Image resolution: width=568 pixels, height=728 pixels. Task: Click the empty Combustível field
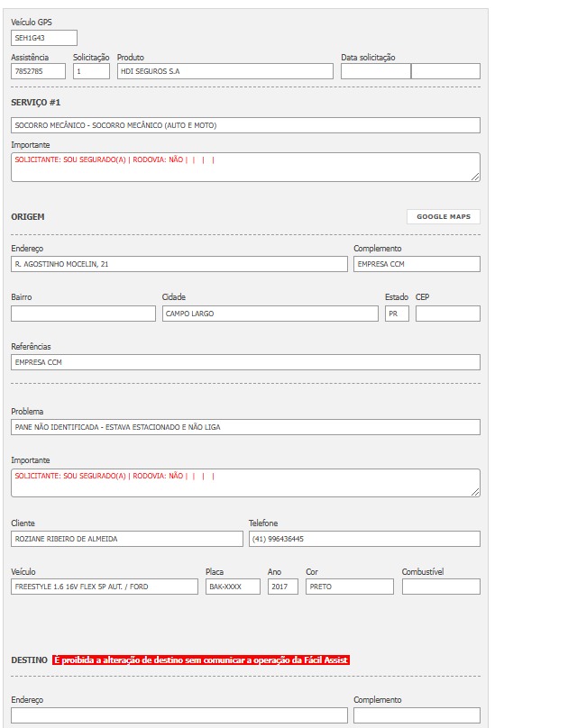[x=441, y=587]
